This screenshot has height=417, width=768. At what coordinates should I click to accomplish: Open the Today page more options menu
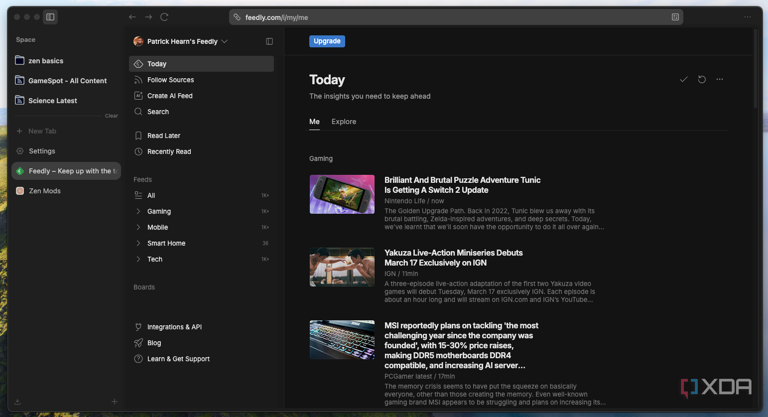coord(720,79)
